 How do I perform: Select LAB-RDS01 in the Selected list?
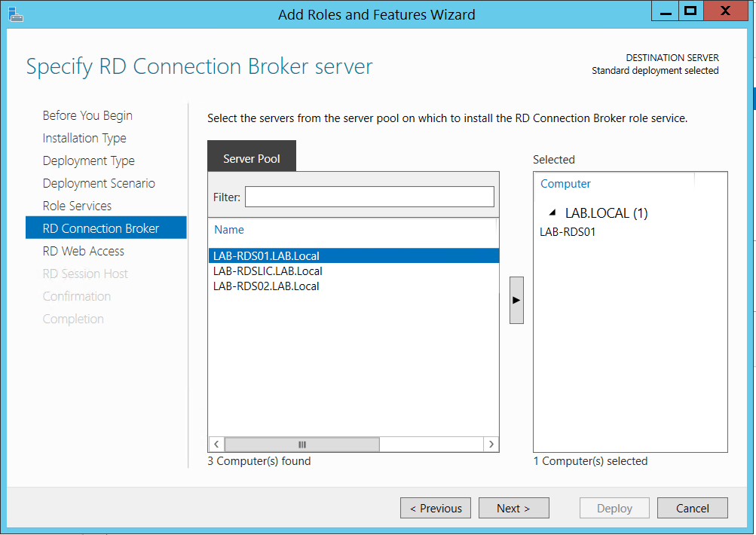pyautogui.click(x=568, y=232)
